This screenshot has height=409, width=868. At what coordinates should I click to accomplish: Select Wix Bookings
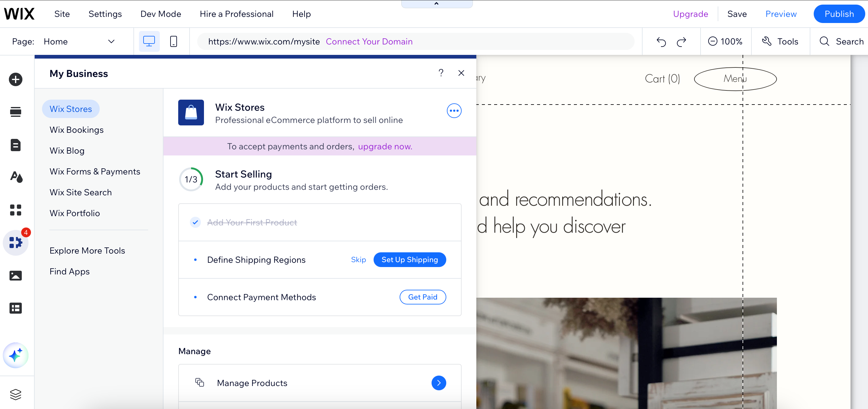pos(76,130)
